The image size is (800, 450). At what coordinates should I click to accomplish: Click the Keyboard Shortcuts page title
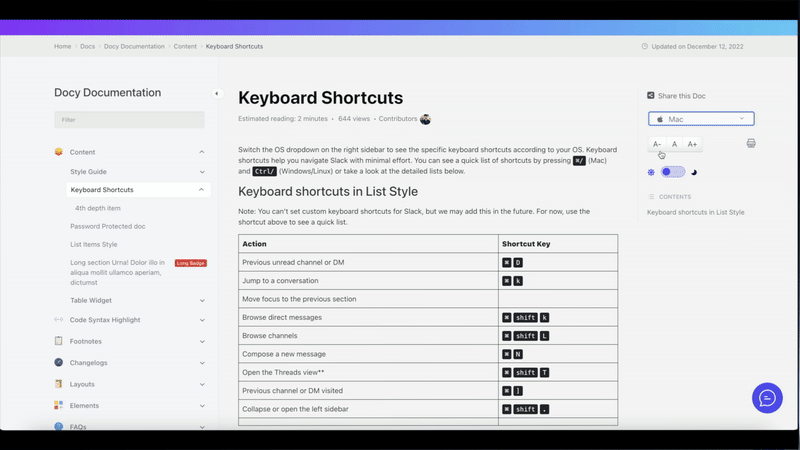320,97
